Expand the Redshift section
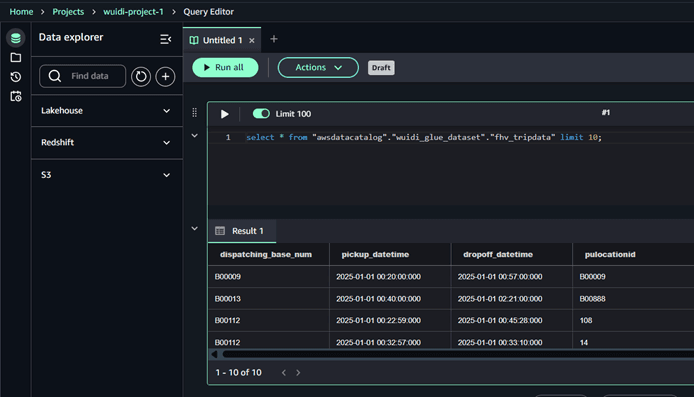 (107, 143)
